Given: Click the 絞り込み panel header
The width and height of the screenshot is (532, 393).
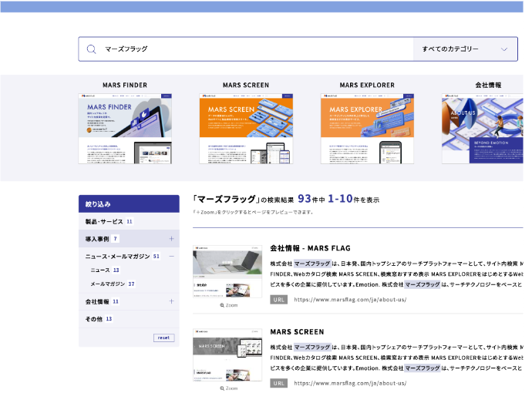Looking at the screenshot, I should pos(129,203).
